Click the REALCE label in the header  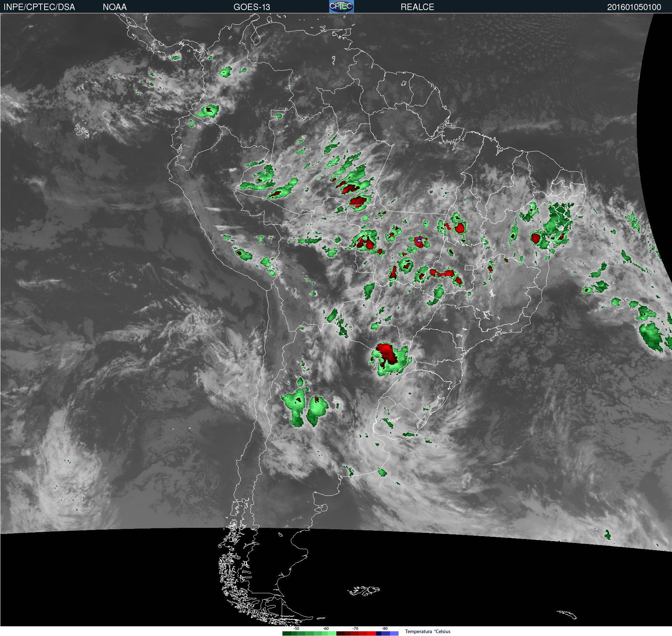[x=417, y=7]
